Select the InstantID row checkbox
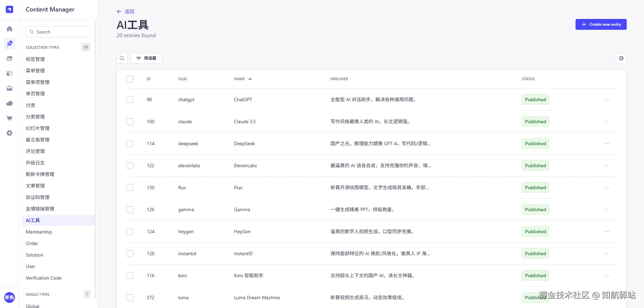Image resolution: width=644 pixels, height=308 pixels. tap(130, 254)
